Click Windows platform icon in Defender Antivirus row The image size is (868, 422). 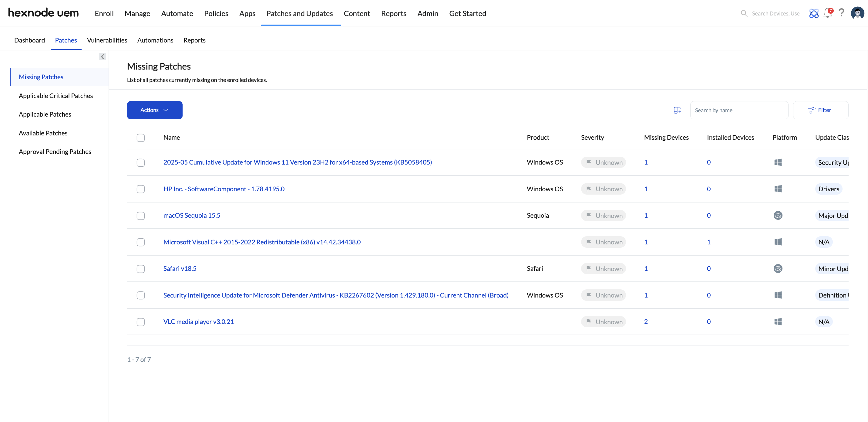(778, 295)
